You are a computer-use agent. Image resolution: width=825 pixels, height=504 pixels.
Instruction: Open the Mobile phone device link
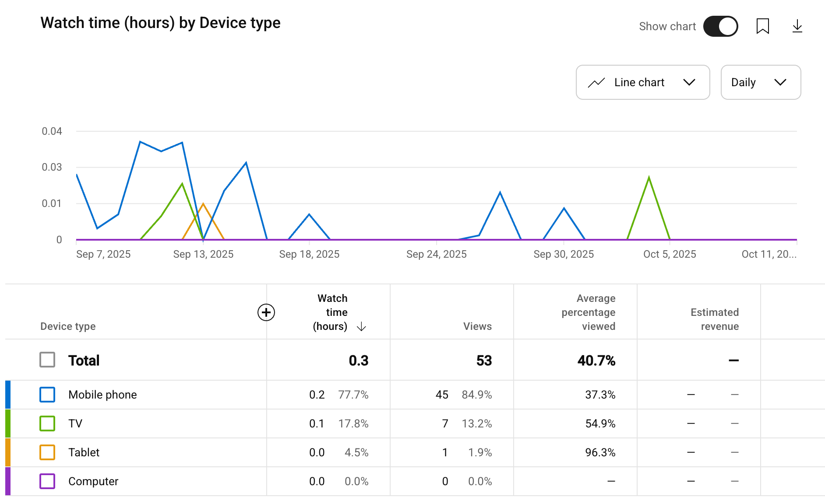click(x=102, y=395)
